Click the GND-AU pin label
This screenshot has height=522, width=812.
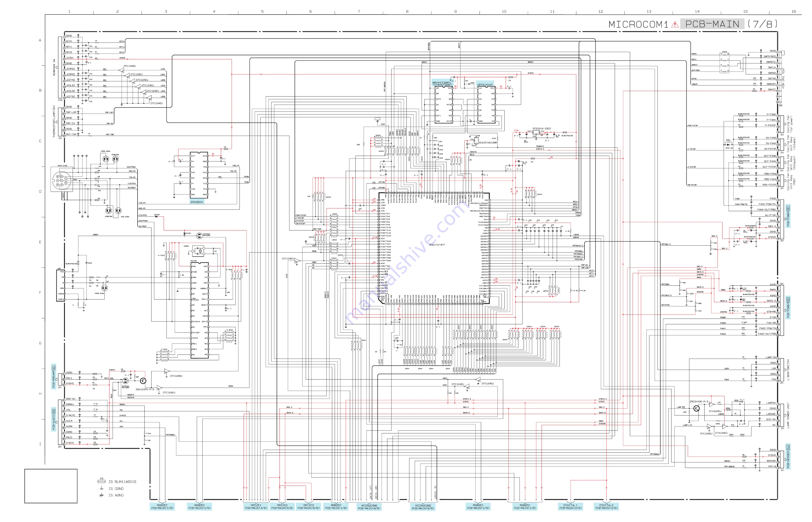click(70, 399)
